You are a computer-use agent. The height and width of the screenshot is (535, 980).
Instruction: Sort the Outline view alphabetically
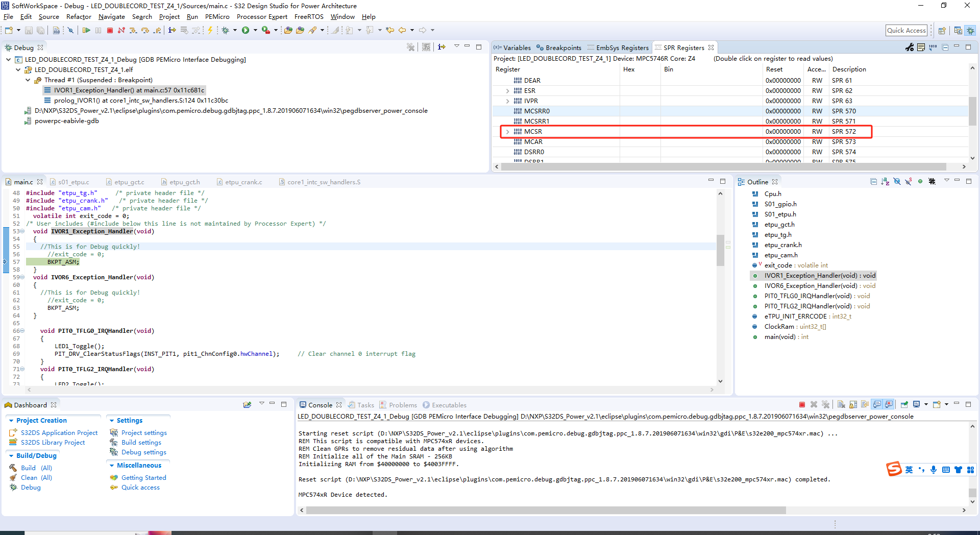(x=885, y=182)
